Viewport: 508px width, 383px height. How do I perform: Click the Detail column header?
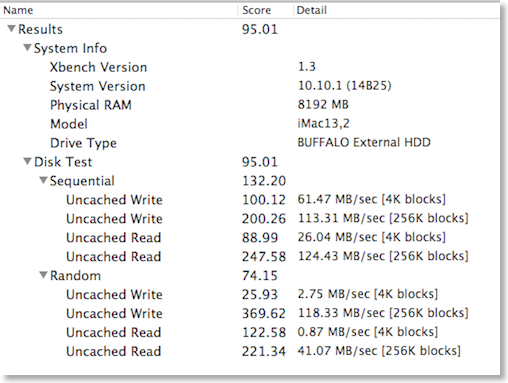point(397,10)
